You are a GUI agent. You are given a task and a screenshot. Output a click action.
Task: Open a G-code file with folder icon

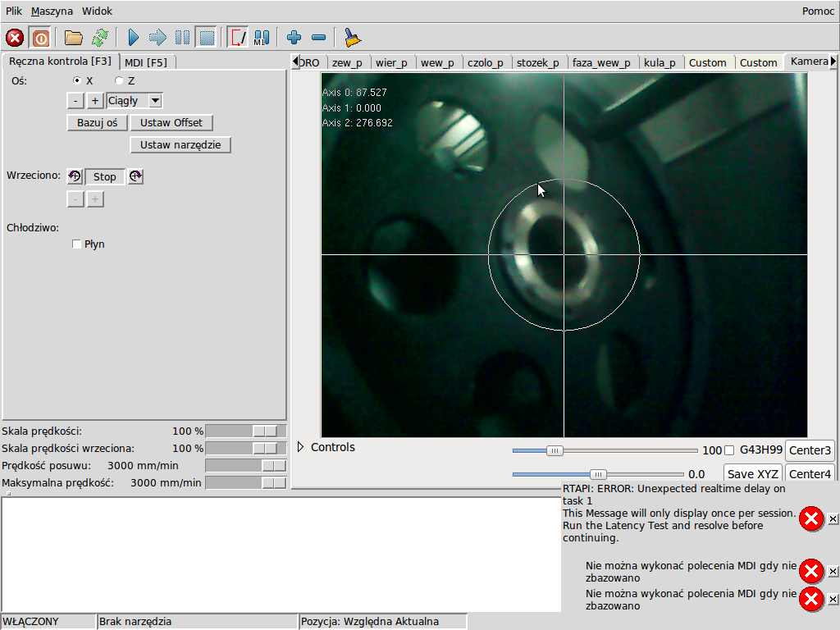(73, 38)
